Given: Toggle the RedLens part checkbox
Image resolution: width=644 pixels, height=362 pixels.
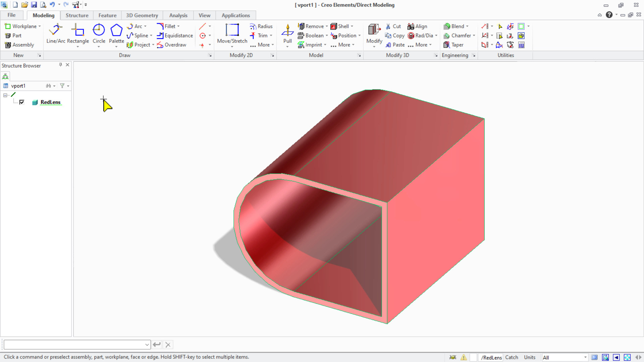Looking at the screenshot, I should [22, 102].
